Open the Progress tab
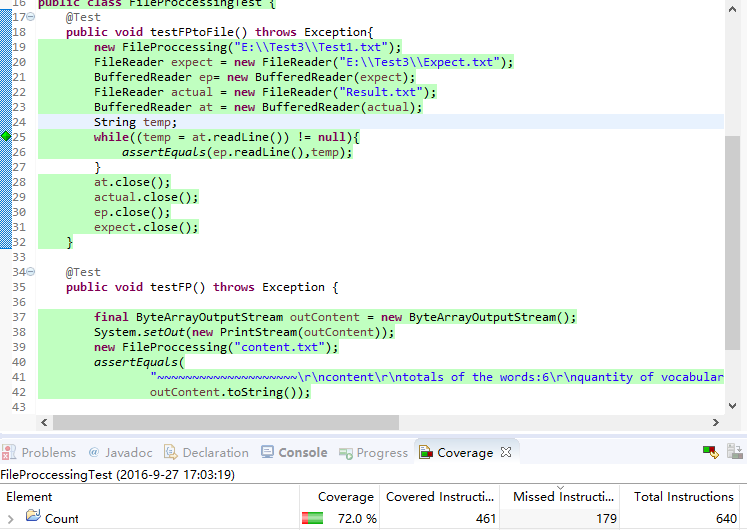The height and width of the screenshot is (530, 747). coord(374,452)
